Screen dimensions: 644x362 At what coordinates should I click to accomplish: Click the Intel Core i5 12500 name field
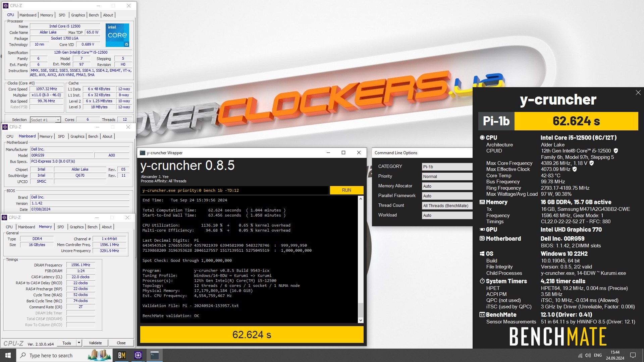point(65,26)
